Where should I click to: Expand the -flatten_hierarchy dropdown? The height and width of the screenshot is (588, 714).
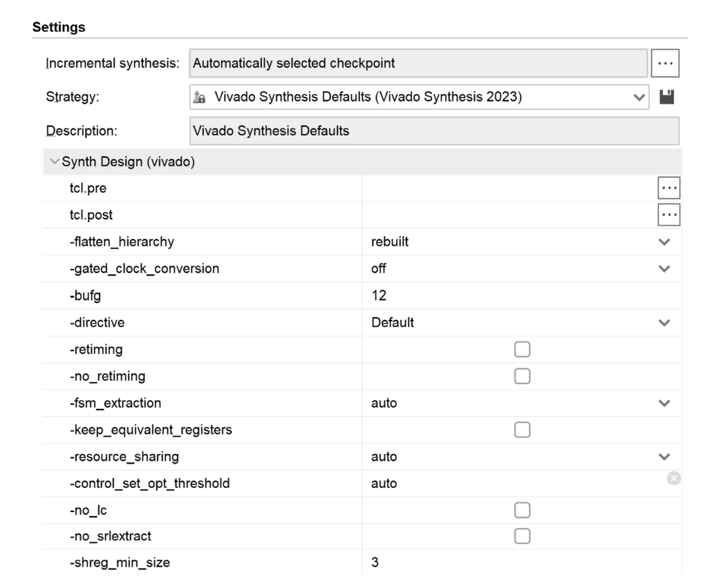(664, 243)
